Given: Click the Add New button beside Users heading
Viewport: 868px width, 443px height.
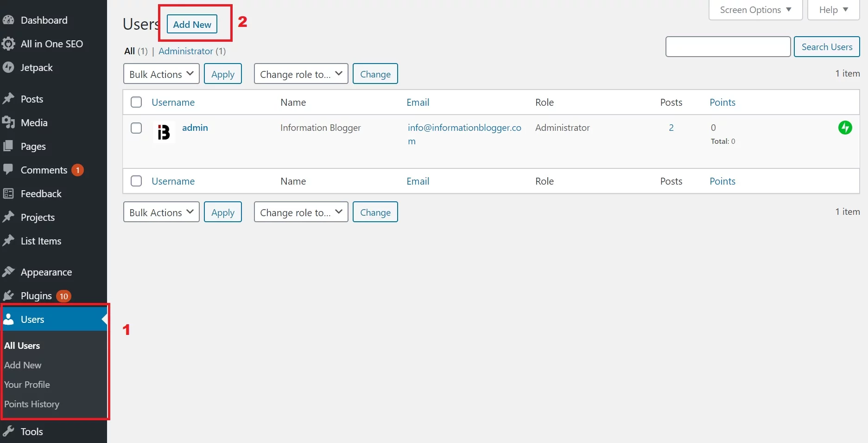Looking at the screenshot, I should point(192,25).
